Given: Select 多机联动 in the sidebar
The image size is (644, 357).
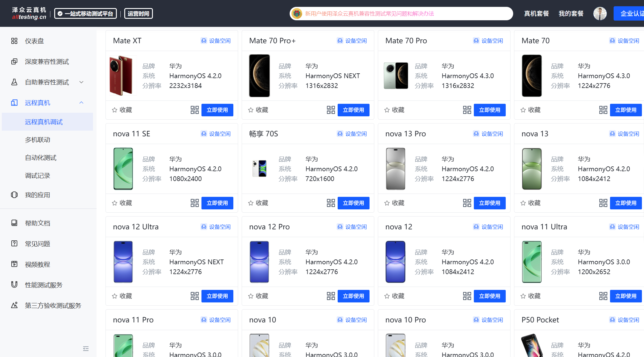Looking at the screenshot, I should pos(38,140).
